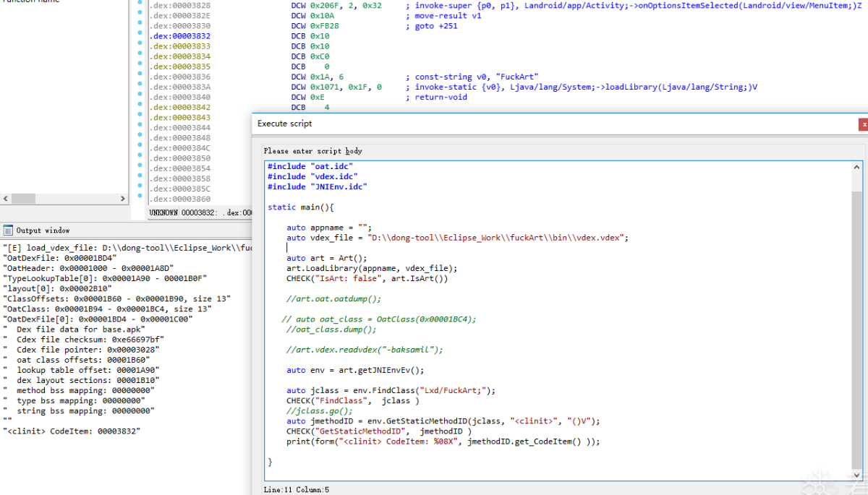Click the 'Execute script' dialog title
The image size is (868, 495).
[285, 124]
